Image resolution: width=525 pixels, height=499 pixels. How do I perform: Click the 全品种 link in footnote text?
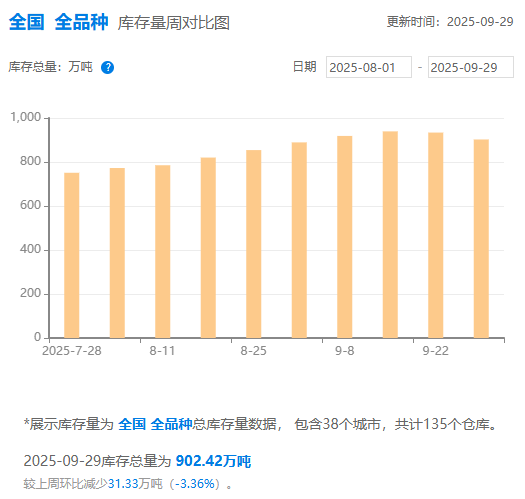[x=171, y=424]
